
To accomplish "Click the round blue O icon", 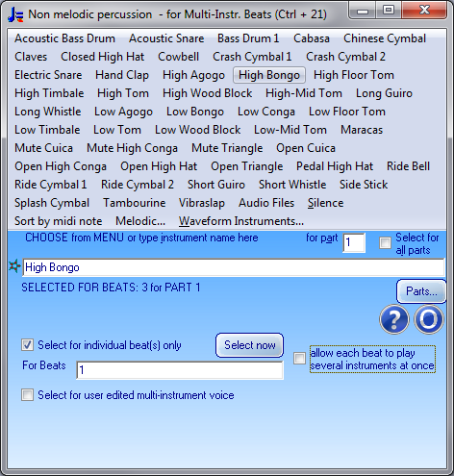I will coord(429,319).
